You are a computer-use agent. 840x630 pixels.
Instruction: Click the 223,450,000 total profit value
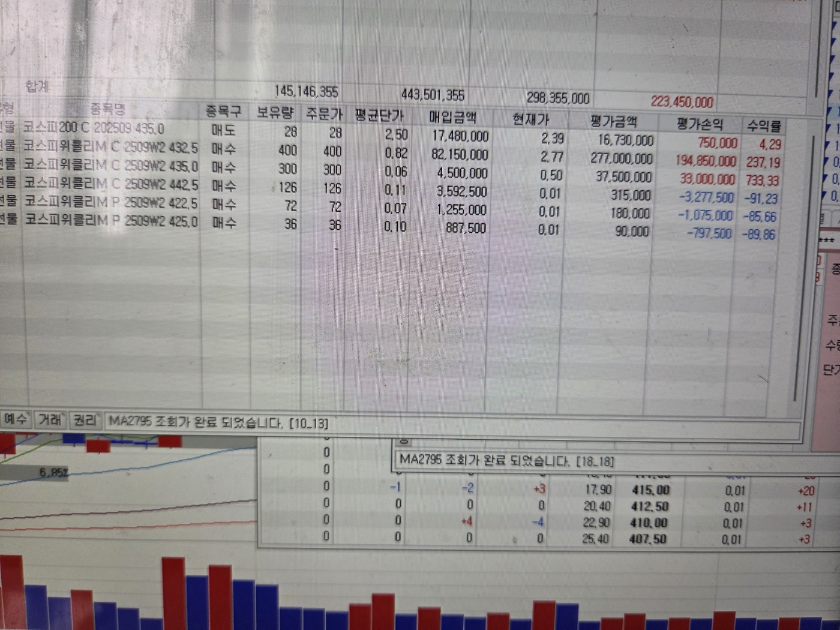coord(682,102)
